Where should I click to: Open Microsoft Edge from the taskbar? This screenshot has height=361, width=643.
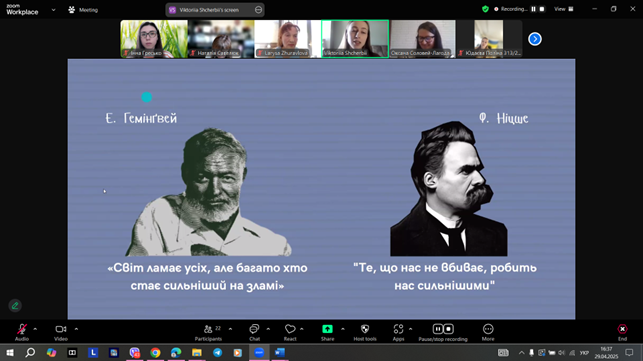tap(176, 352)
